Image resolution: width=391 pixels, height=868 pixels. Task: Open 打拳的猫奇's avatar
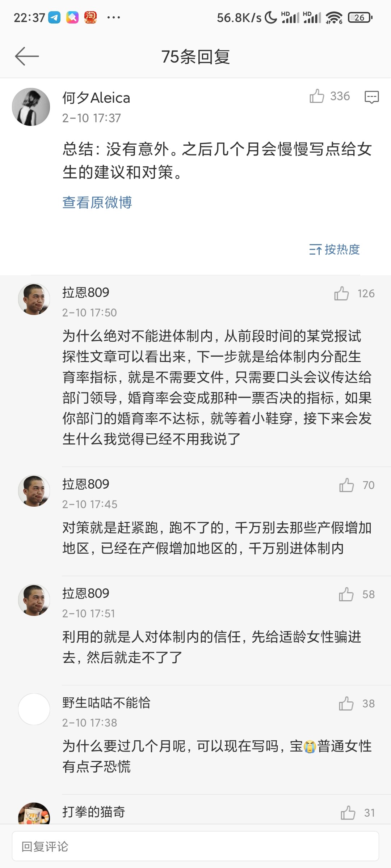point(34,814)
